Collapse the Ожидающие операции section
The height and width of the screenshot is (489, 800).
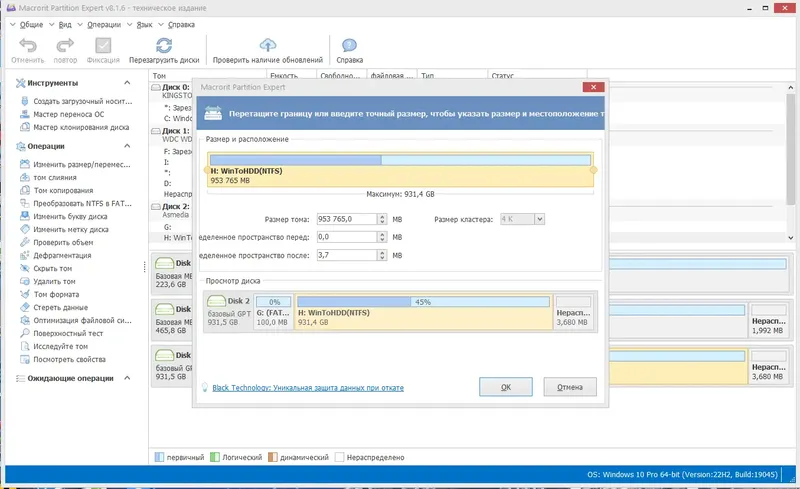point(127,378)
